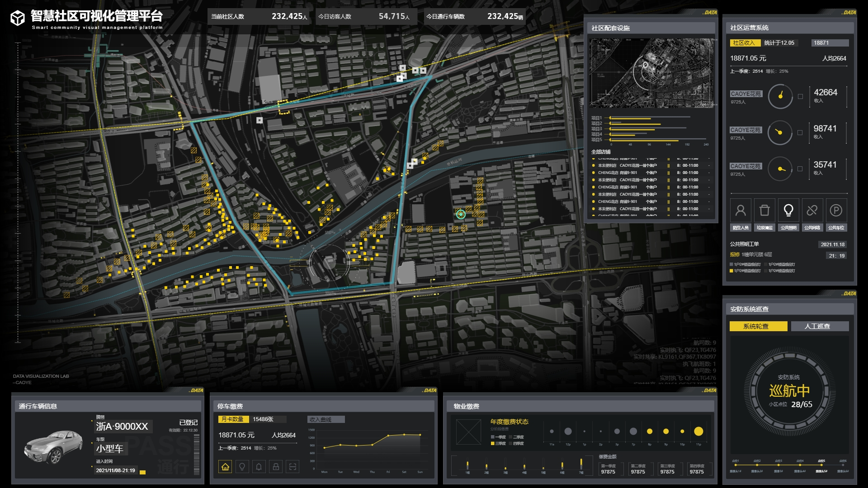Select the home icon in parking fee panel
This screenshot has width=868, height=488.
225,466
